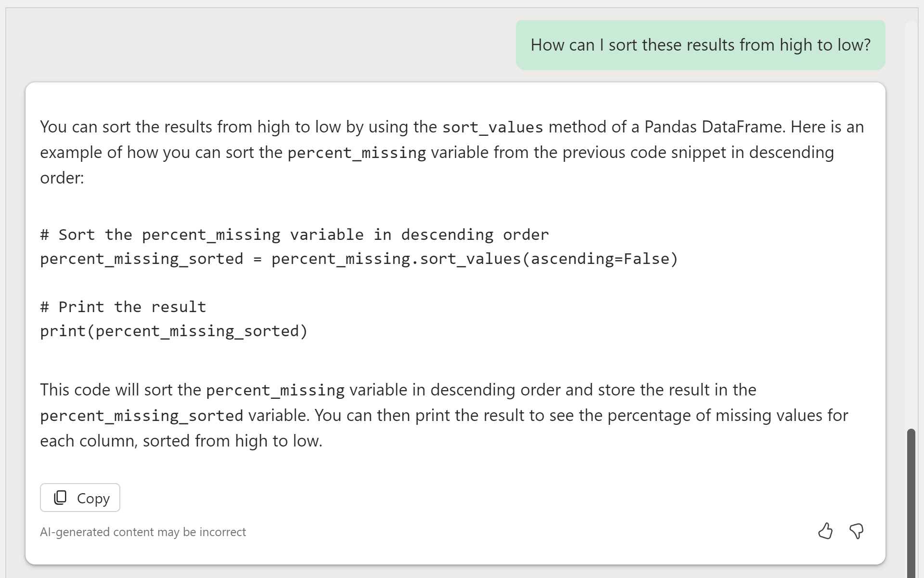
Task: Click the sort_values inline code in intro
Action: click(492, 127)
